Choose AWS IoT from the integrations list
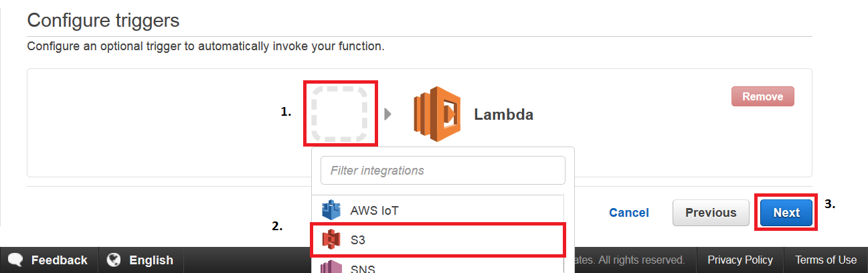Image resolution: width=868 pixels, height=273 pixels. pos(375,211)
